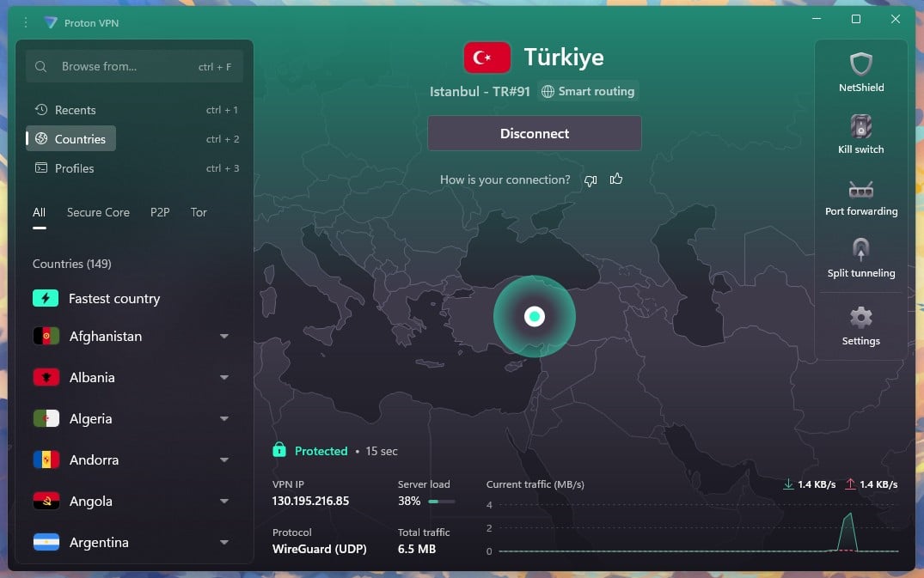This screenshot has height=578, width=924.
Task: Select Afghanistan in country list
Action: click(x=106, y=336)
